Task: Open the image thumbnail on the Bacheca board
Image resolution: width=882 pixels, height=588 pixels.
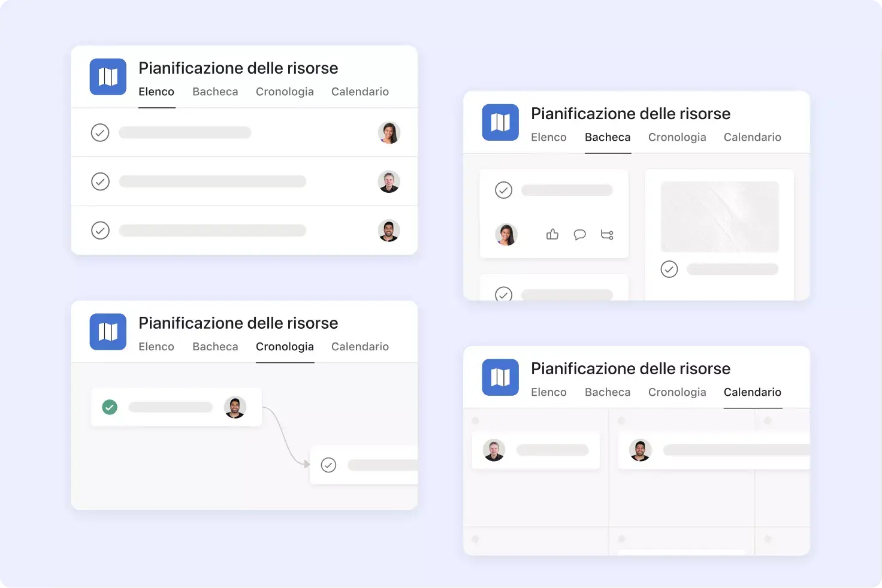Action: (719, 216)
